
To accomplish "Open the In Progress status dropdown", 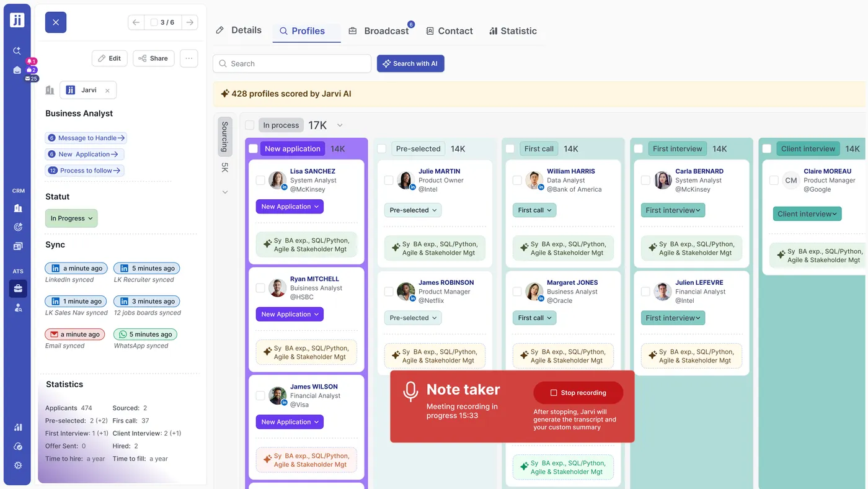I will pyautogui.click(x=71, y=218).
